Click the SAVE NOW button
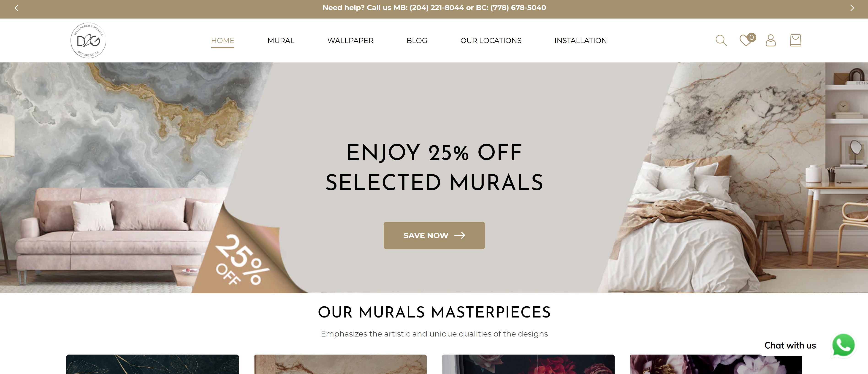This screenshot has height=374, width=868. click(434, 235)
